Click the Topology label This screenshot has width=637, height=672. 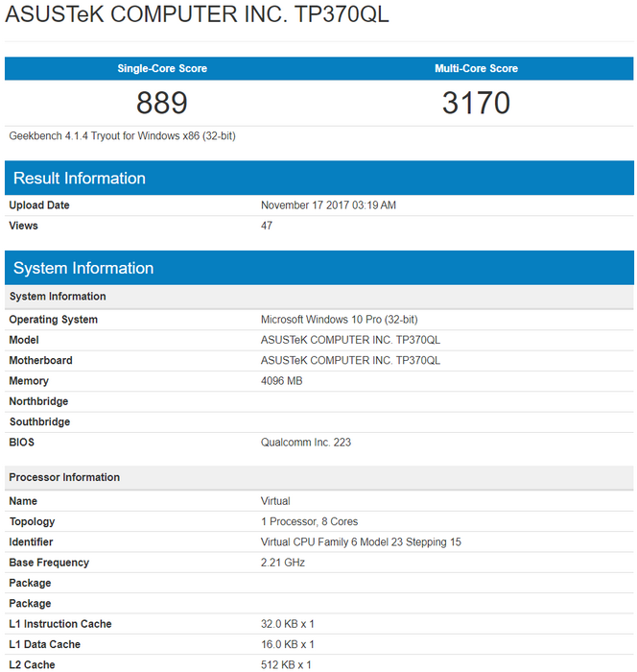[32, 522]
